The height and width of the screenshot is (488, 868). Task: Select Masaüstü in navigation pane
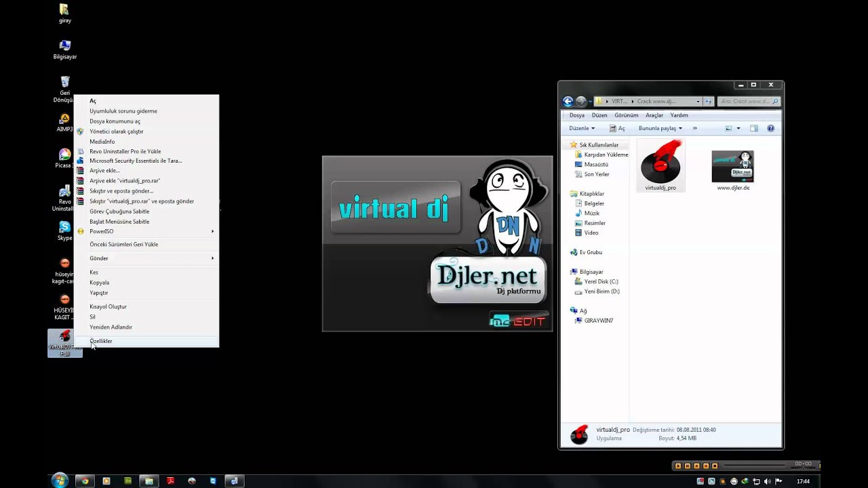pyautogui.click(x=591, y=164)
